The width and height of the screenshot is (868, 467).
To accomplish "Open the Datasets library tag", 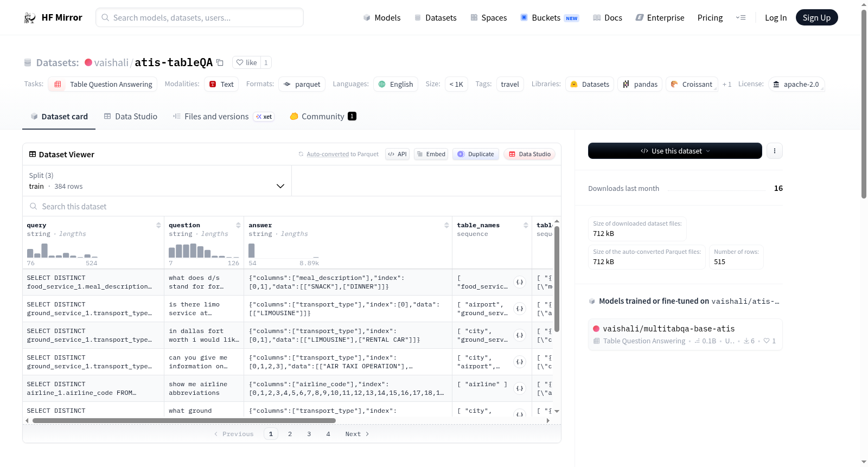I will (590, 84).
